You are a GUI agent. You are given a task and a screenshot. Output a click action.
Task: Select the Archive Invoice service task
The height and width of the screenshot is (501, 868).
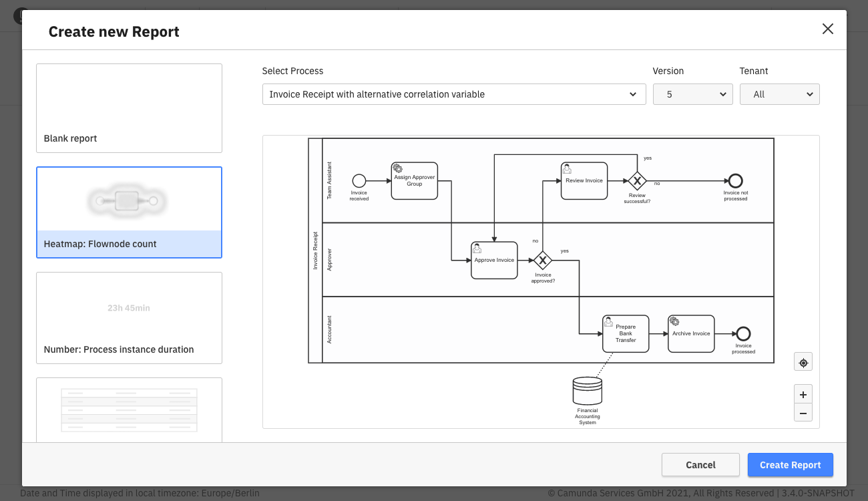691,333
